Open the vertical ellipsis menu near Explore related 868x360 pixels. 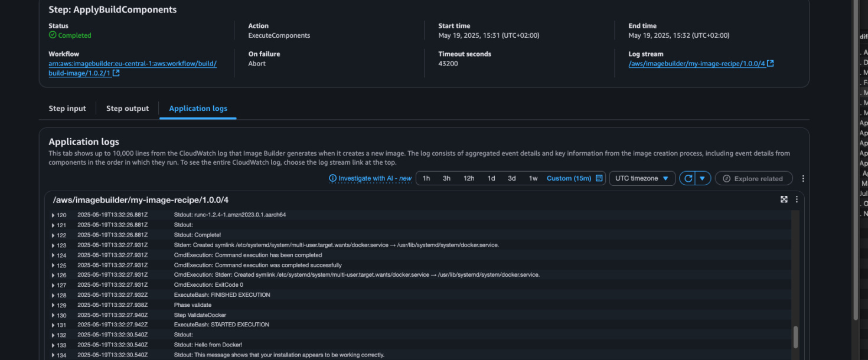tap(802, 178)
